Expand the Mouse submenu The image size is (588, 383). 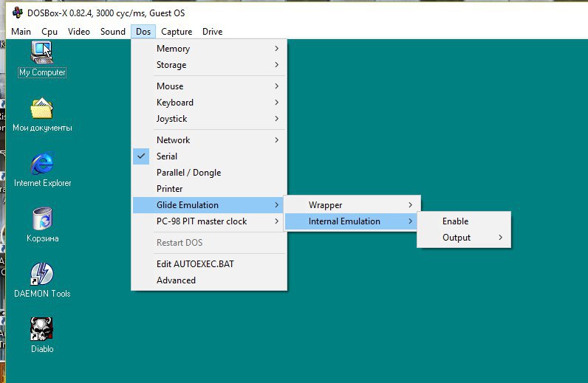(x=209, y=86)
